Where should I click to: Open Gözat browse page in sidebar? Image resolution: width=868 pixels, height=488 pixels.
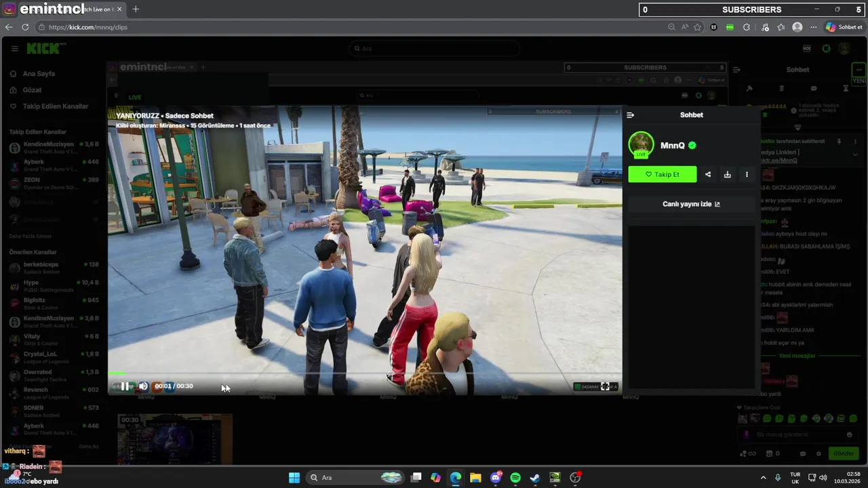32,90
